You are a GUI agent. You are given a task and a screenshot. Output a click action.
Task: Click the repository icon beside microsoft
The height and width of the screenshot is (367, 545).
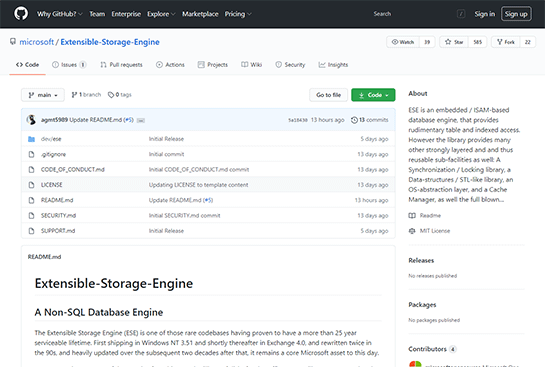tap(13, 41)
